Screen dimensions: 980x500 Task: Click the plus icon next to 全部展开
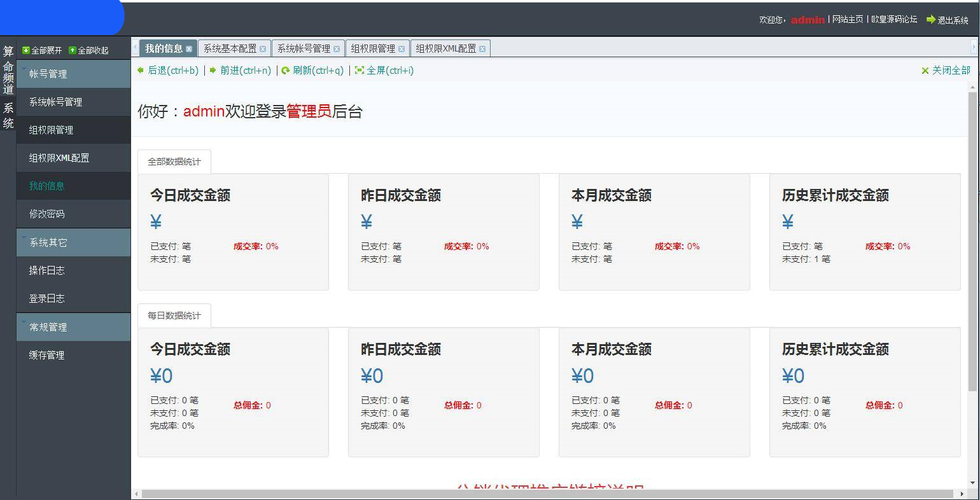[x=25, y=49]
